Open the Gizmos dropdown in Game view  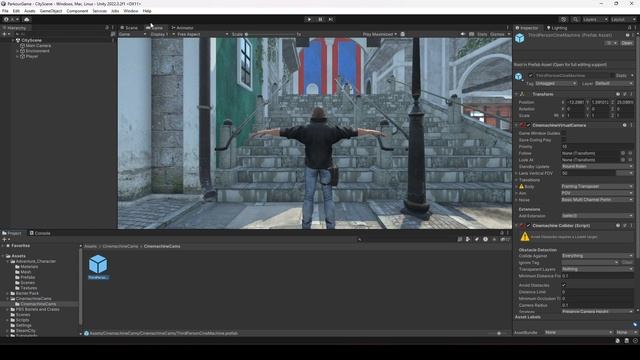pyautogui.click(x=500, y=34)
